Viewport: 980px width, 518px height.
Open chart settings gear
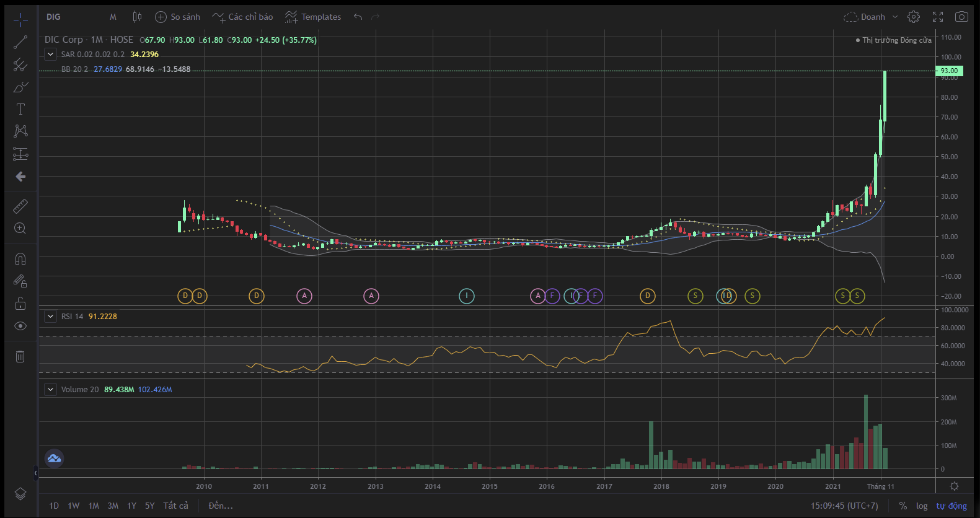(x=914, y=17)
